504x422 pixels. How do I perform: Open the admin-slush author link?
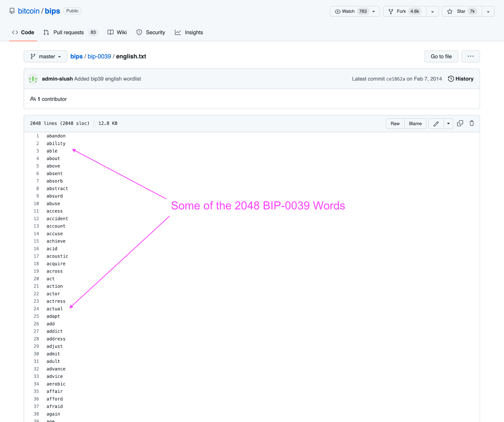(57, 79)
